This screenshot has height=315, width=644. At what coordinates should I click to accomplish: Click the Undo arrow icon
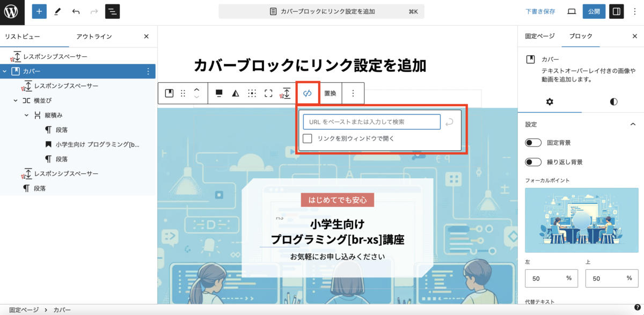[76, 11]
